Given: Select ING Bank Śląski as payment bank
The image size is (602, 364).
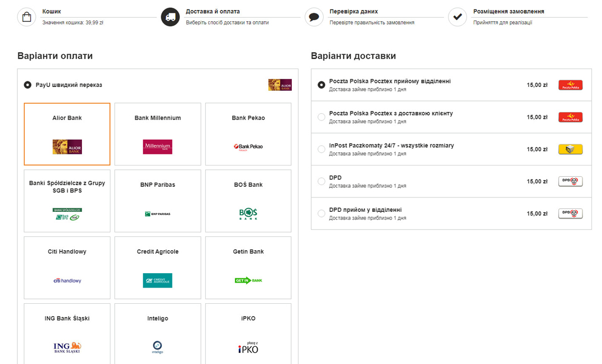Looking at the screenshot, I should tap(67, 333).
